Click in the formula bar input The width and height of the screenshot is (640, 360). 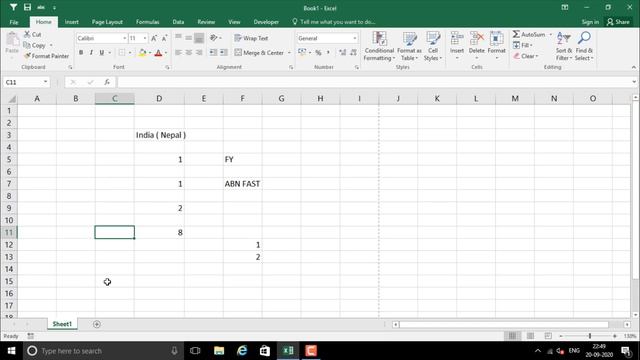click(x=374, y=82)
